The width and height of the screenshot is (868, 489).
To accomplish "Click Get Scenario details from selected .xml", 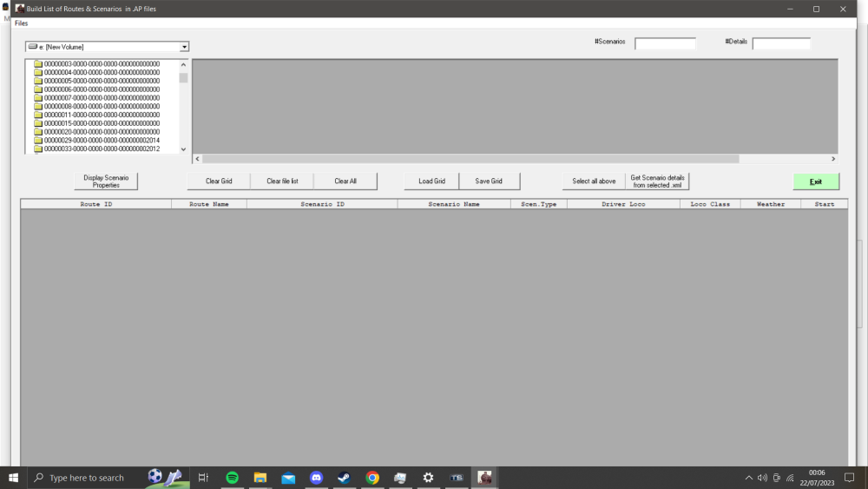I will 657,181.
